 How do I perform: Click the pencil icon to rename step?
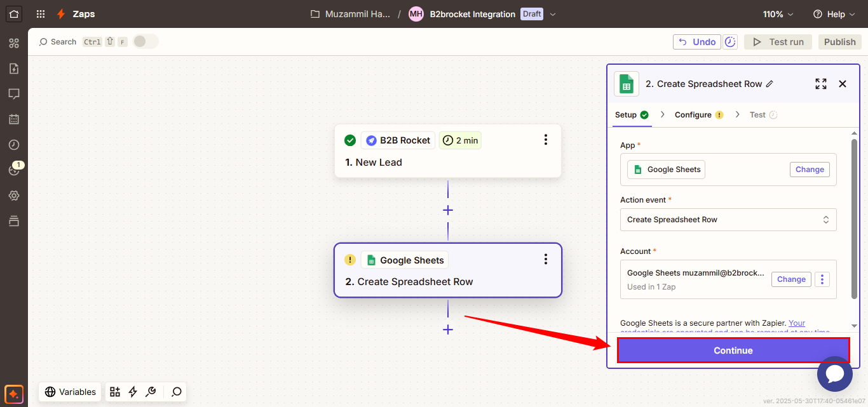click(x=770, y=84)
